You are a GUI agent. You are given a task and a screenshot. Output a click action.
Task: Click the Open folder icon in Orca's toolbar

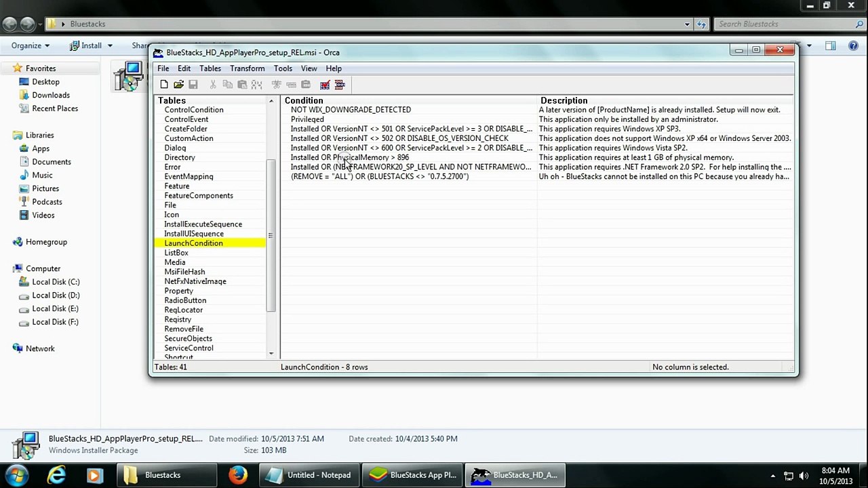pyautogui.click(x=178, y=85)
